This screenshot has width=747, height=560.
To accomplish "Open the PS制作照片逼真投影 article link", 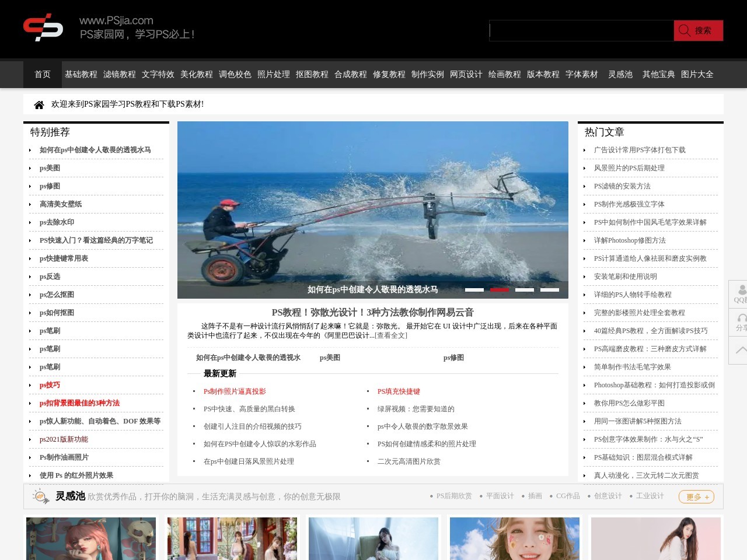I will point(235,391).
